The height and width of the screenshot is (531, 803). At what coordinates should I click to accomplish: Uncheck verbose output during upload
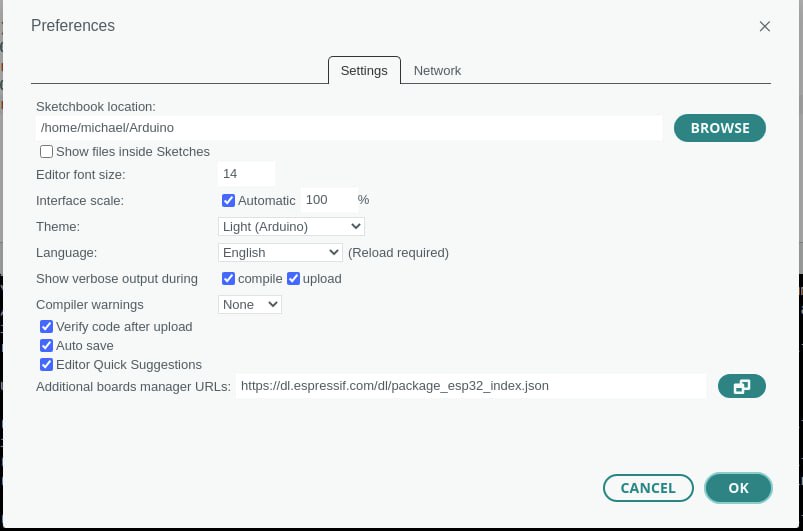[x=294, y=279]
